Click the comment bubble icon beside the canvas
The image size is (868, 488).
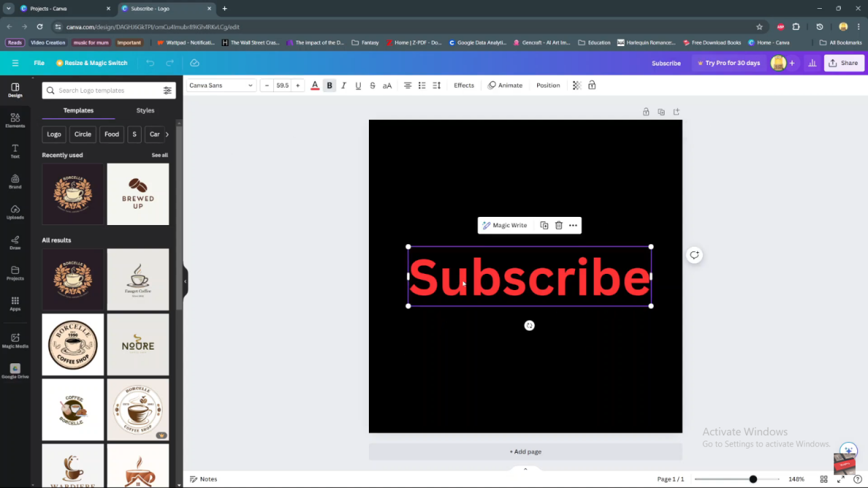(694, 256)
